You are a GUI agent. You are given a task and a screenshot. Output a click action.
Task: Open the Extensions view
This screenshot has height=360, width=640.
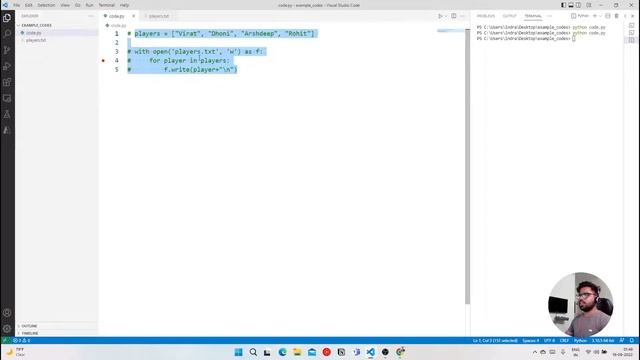click(x=7, y=82)
